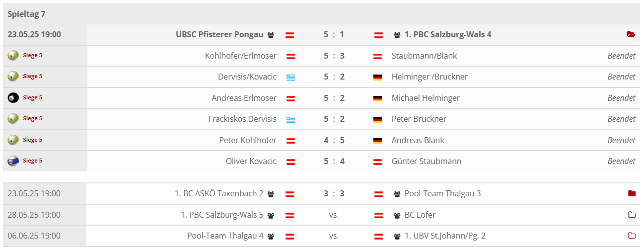Click the Beendet status for Peter Bruckner match
Image resolution: width=644 pixels, height=250 pixels.
click(x=621, y=119)
